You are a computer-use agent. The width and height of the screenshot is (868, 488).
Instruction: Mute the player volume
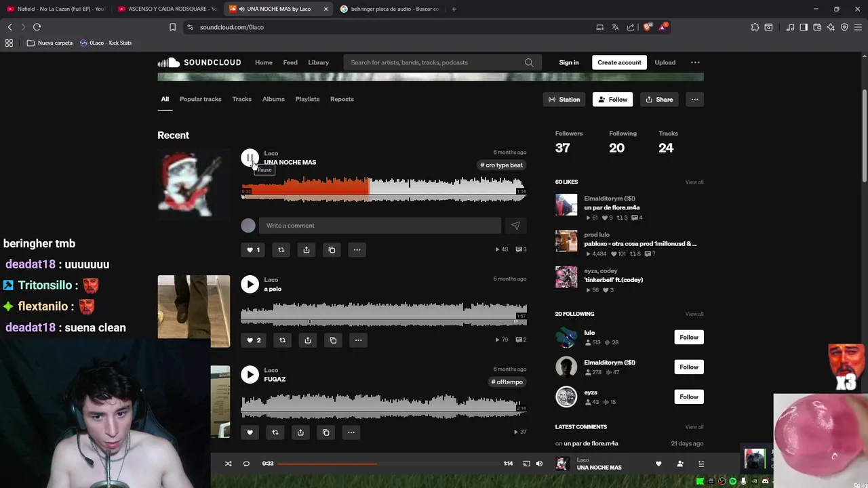tap(539, 464)
